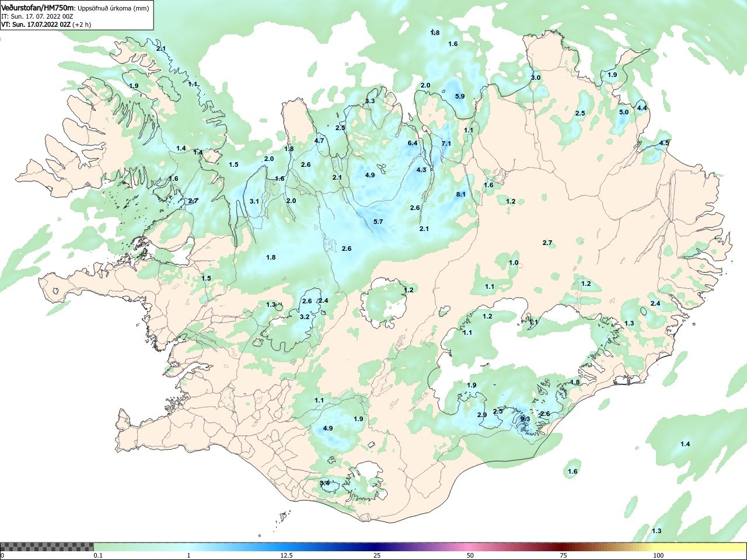Click the 1.4 value over the sea
747x560 pixels.
coord(685,444)
